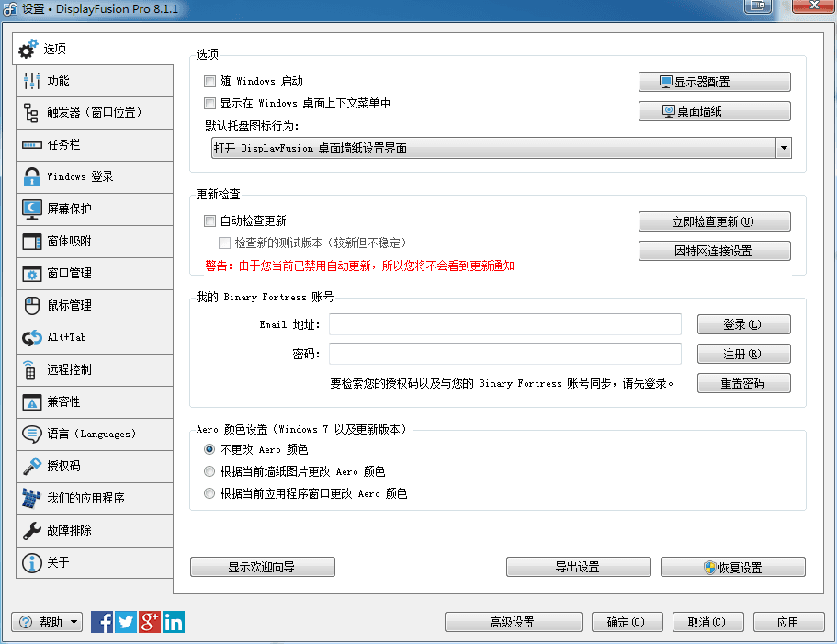The image size is (837, 644).
Task: Click the wrench icon for 故障排除
Action: tap(32, 530)
